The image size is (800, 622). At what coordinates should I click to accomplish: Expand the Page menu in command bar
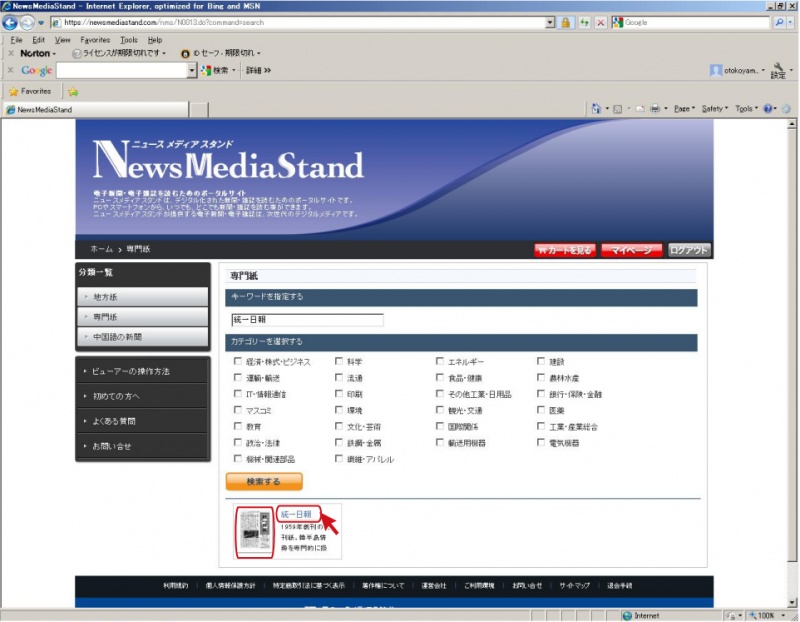click(x=684, y=109)
